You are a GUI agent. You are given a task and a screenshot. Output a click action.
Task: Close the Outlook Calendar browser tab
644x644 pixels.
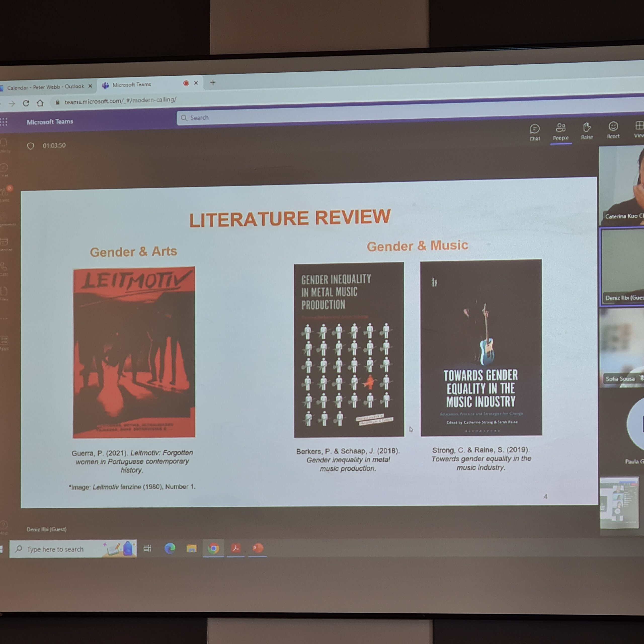pyautogui.click(x=90, y=86)
